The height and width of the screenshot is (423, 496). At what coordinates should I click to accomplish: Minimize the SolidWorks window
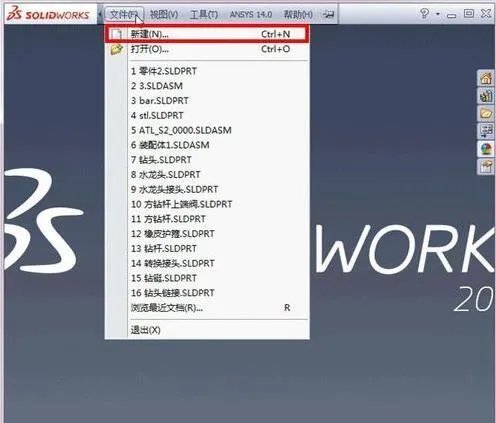coord(451,15)
